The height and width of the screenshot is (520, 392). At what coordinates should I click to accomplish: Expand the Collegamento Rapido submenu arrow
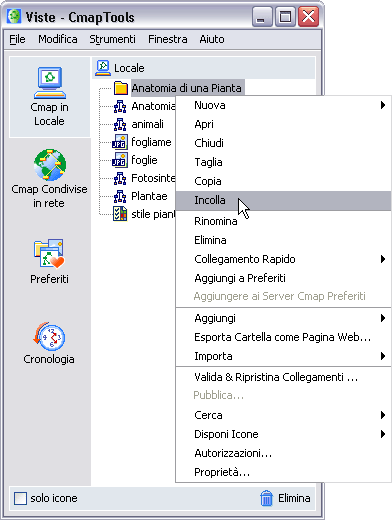[x=383, y=259]
